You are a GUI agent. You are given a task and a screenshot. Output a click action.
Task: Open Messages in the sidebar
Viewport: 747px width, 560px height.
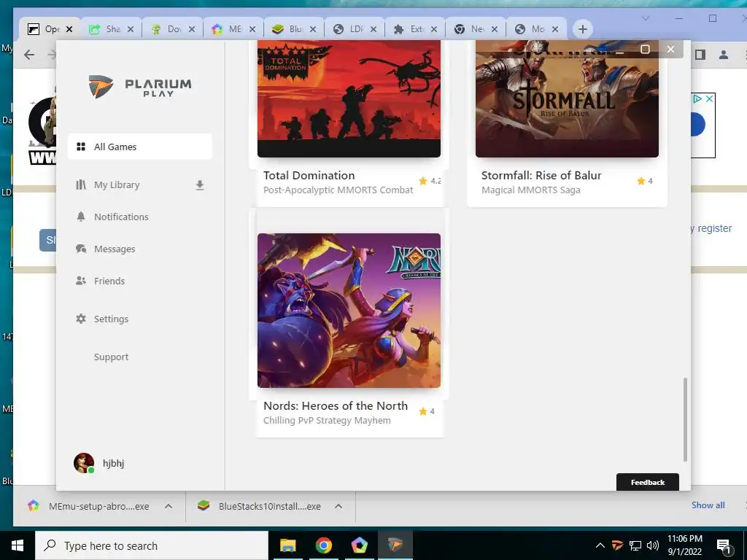pos(115,249)
